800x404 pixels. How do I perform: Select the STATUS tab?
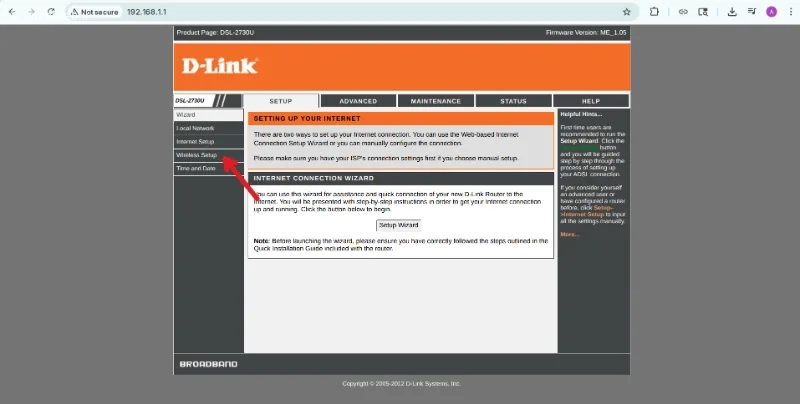click(x=513, y=101)
